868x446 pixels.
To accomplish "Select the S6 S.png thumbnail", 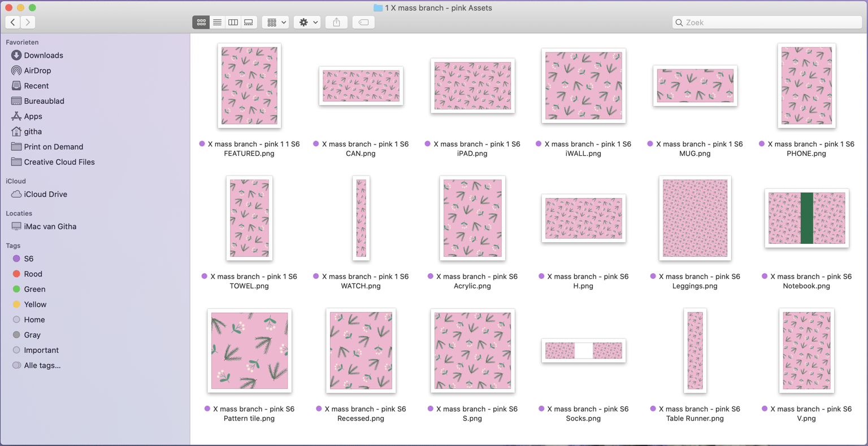I will click(472, 351).
